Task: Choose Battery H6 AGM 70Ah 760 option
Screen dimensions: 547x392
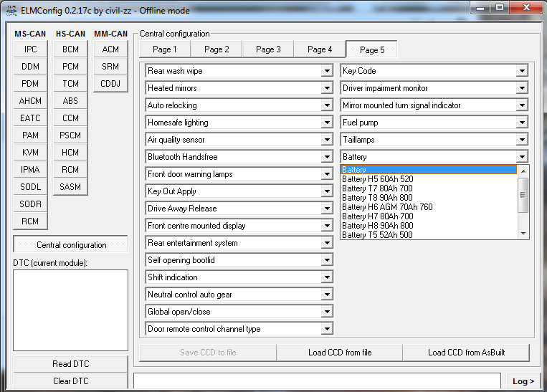Action: [387, 207]
